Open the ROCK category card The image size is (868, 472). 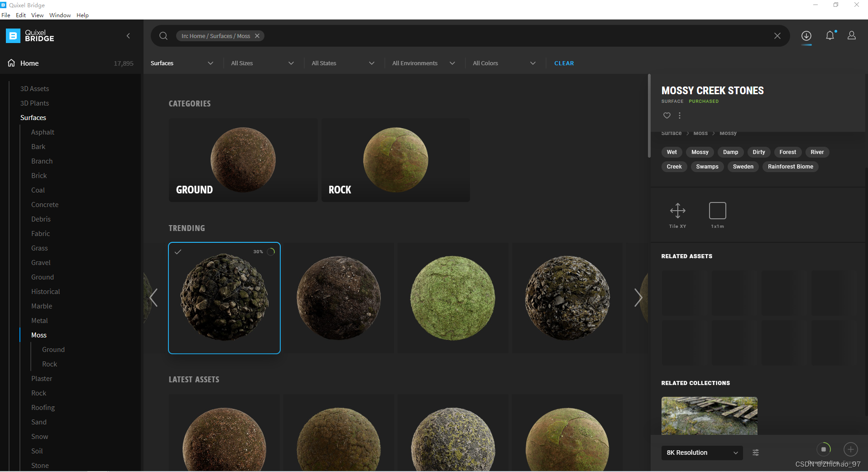tap(396, 160)
